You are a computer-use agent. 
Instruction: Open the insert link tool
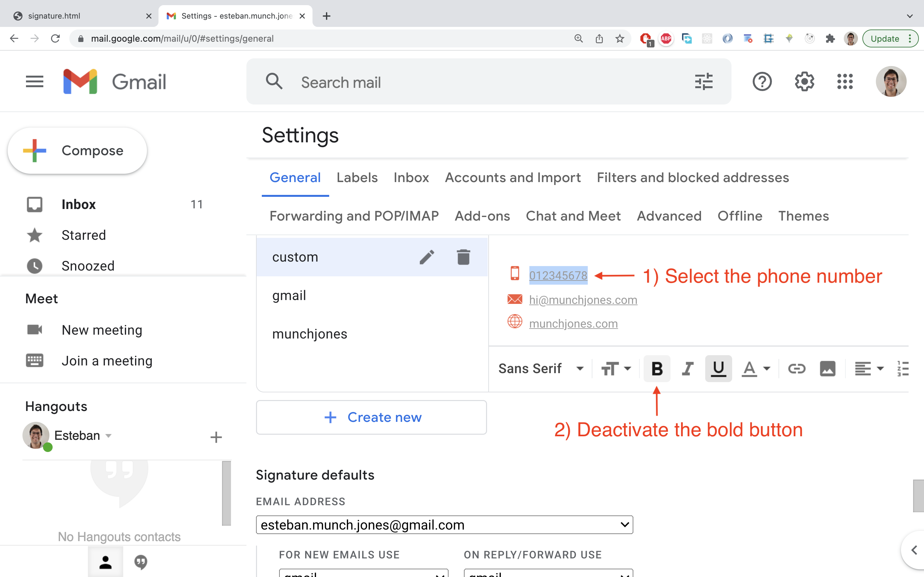click(x=797, y=368)
